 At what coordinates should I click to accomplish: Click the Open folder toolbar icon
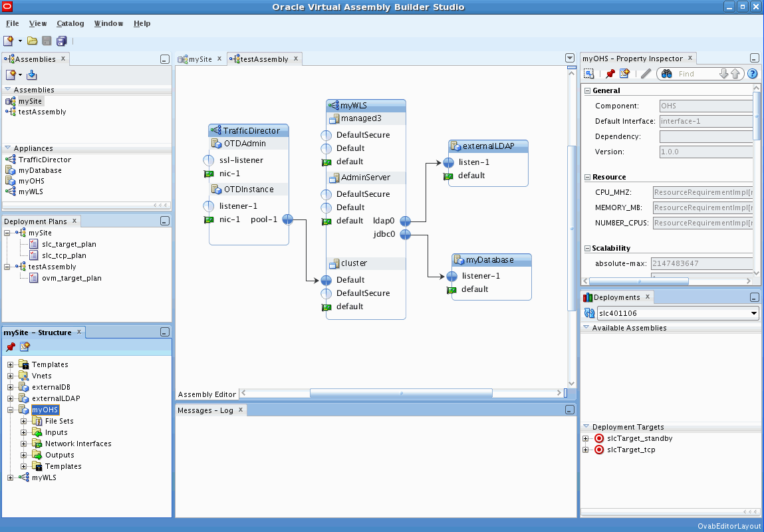32,41
